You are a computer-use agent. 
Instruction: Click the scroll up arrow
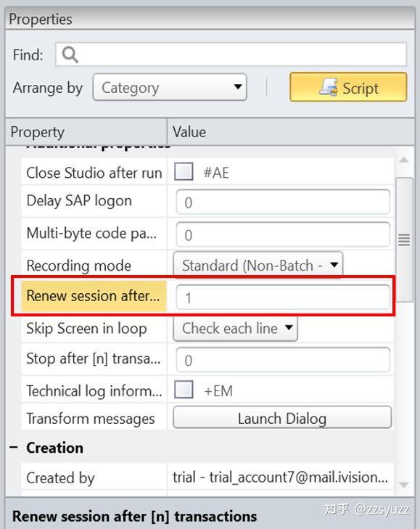point(404,160)
